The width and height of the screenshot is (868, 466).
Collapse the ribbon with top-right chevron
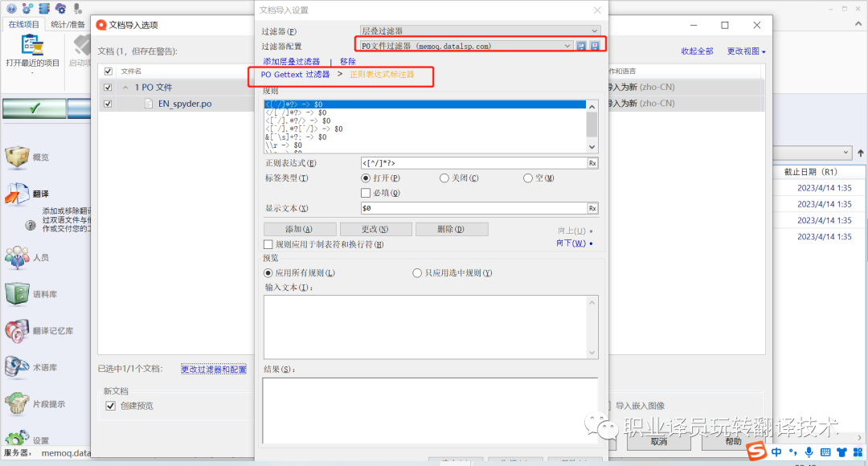(x=858, y=24)
